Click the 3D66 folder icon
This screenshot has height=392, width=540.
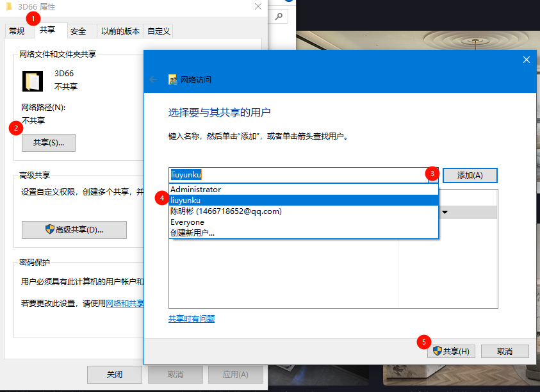pyautogui.click(x=32, y=80)
